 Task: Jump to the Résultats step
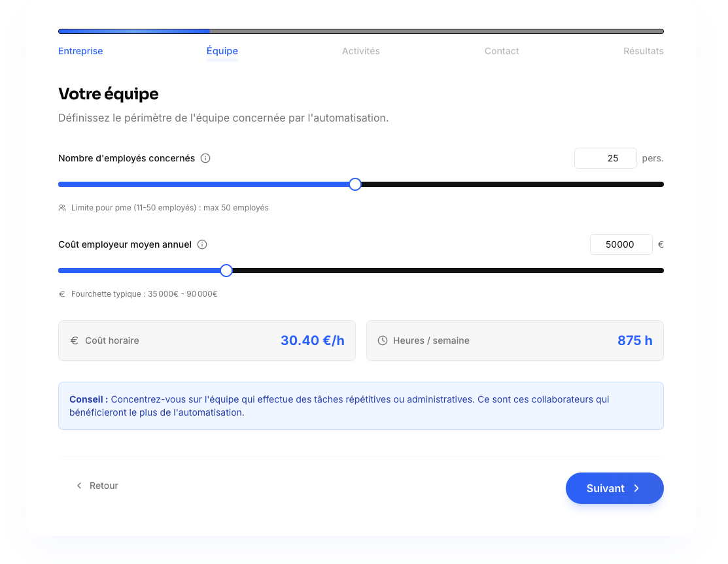tap(643, 51)
